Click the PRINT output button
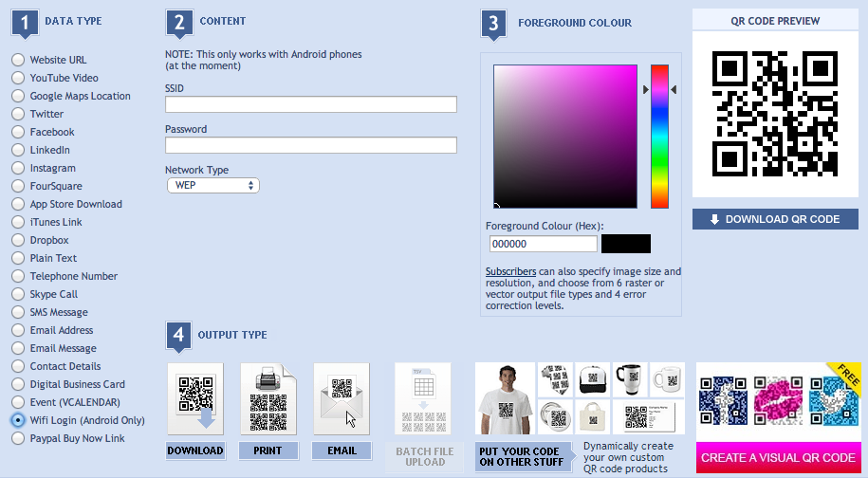This screenshot has width=868, height=478. tap(268, 450)
